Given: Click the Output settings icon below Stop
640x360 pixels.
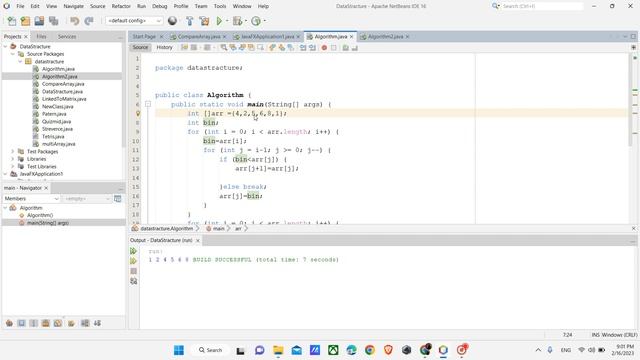Looking at the screenshot, I should (x=133, y=281).
